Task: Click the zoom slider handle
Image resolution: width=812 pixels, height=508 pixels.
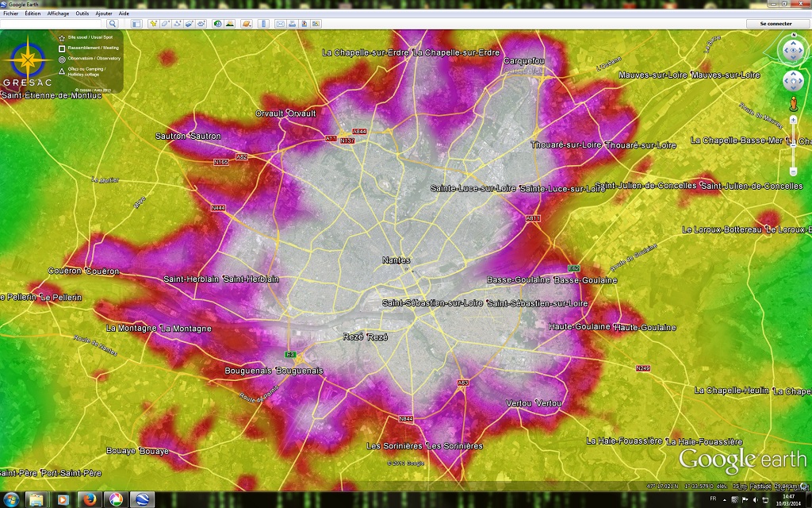Action: point(793,144)
